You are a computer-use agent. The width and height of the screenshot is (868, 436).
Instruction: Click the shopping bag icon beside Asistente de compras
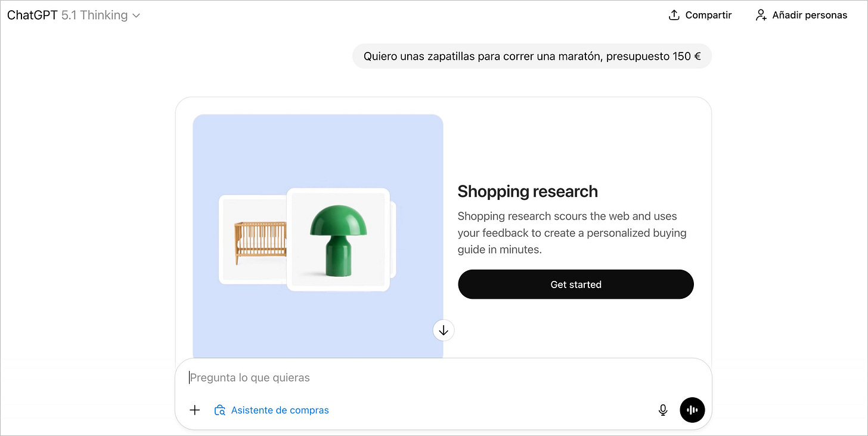219,410
